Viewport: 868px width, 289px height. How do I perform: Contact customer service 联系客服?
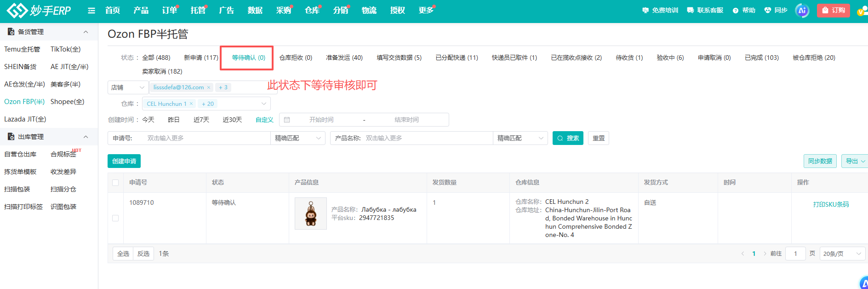[x=705, y=10]
